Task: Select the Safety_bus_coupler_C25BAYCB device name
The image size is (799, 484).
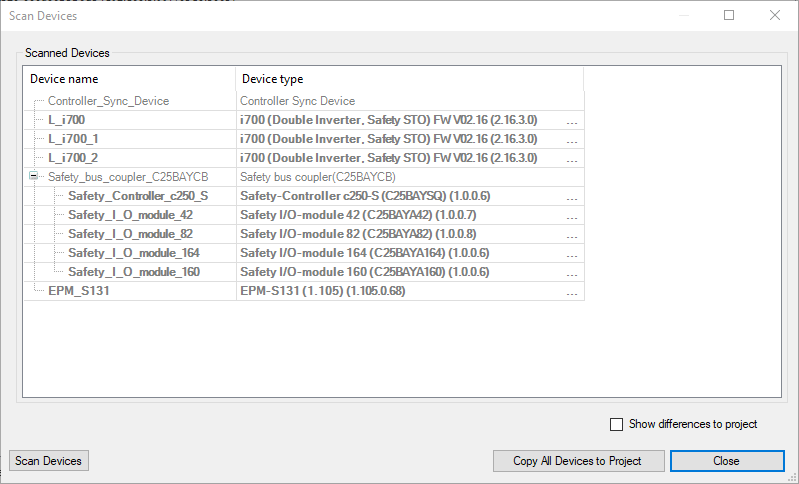Action: (x=128, y=177)
